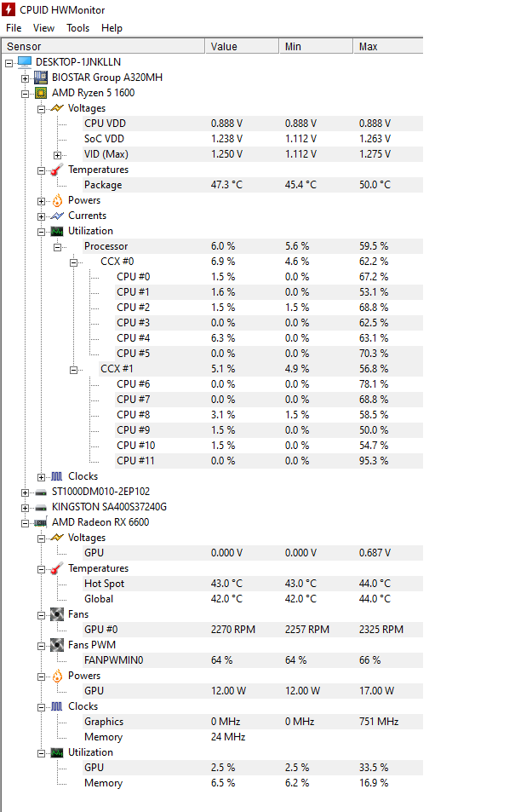Click the CPU Powers flame icon
Image resolution: width=515 pixels, height=812 pixels.
tap(57, 200)
